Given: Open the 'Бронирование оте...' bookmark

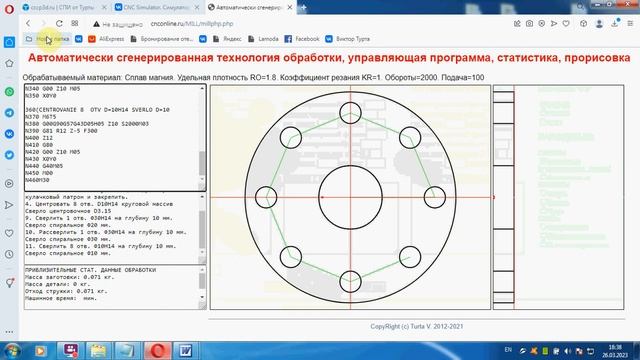Looking at the screenshot, I should [x=162, y=39].
